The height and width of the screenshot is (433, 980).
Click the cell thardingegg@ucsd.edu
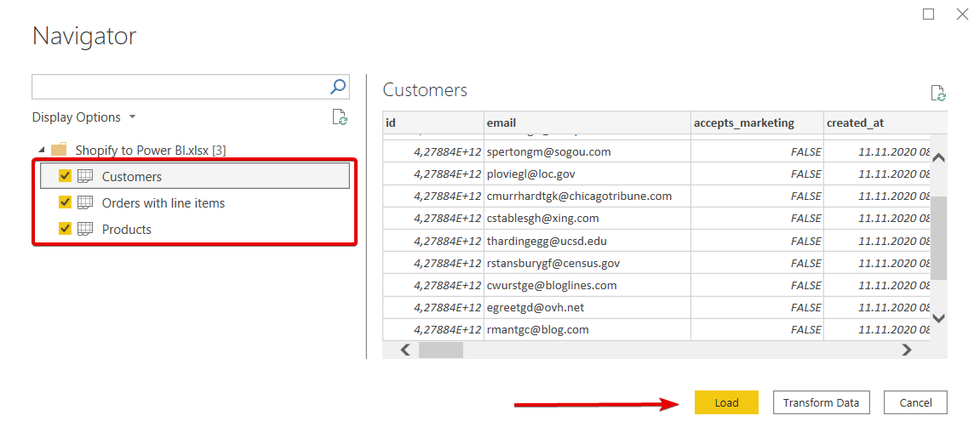pos(587,241)
